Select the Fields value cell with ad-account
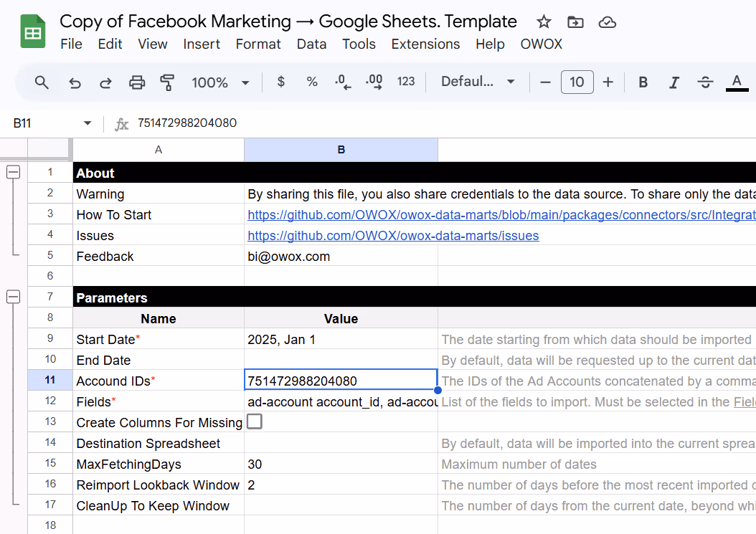 pos(341,401)
